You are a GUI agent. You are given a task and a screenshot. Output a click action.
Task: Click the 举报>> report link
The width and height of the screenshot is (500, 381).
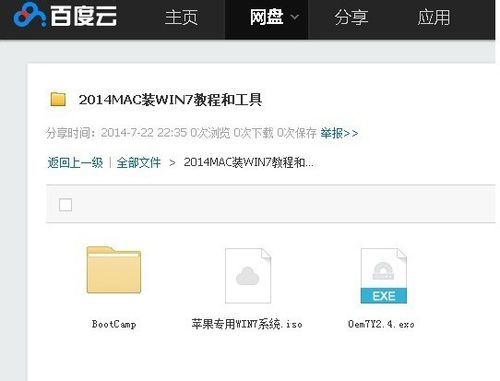click(x=339, y=133)
